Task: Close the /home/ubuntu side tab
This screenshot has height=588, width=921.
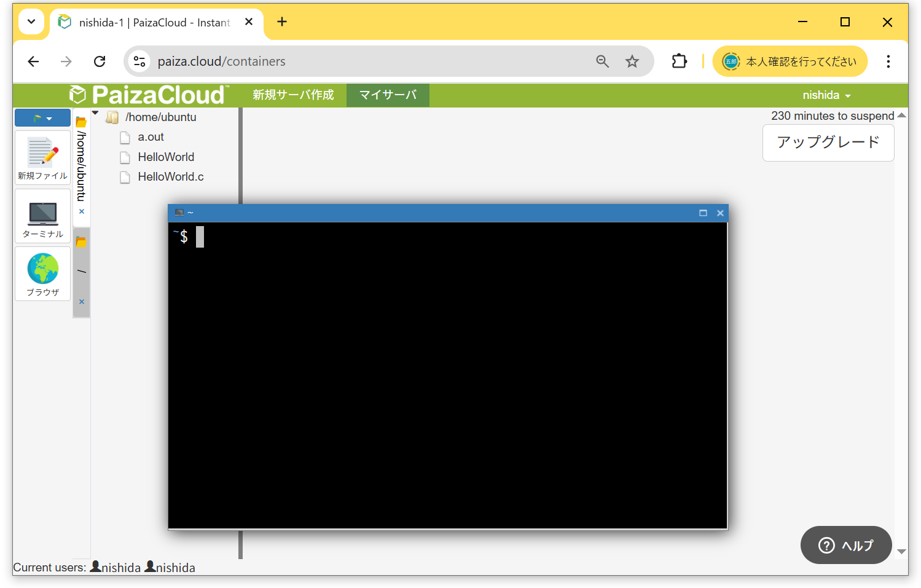Action: [82, 211]
